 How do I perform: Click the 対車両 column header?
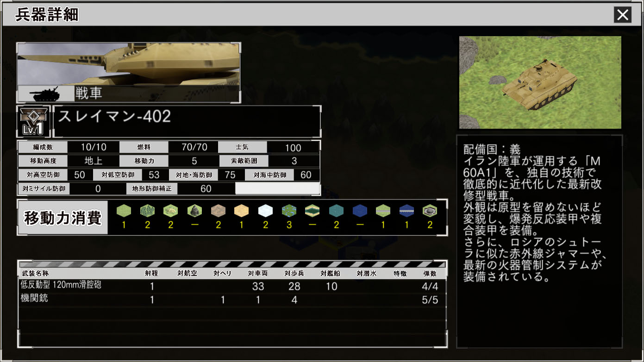258,274
